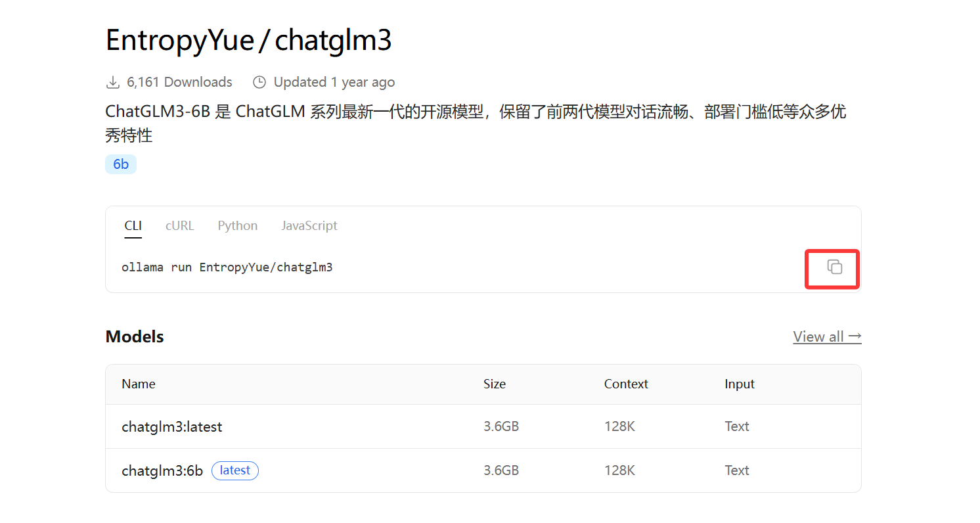Click the download icon beside 6,161 Downloads

[x=113, y=82]
